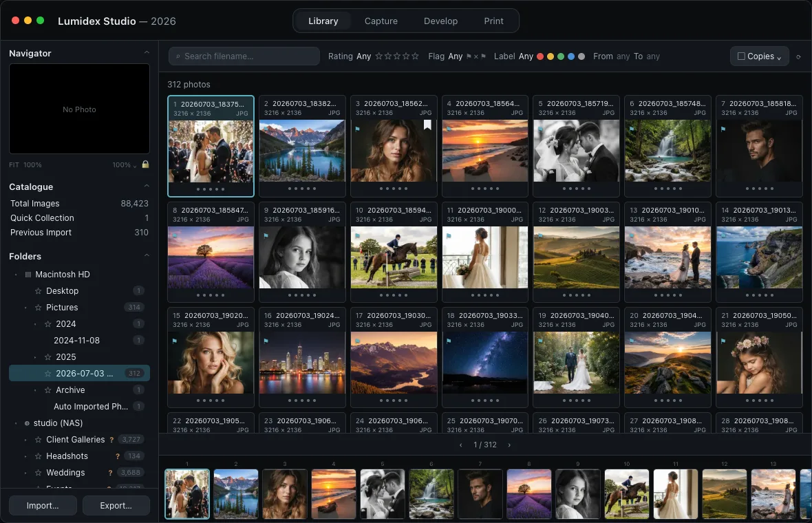Filter by the red color label
The width and height of the screenshot is (812, 523).
click(x=540, y=56)
